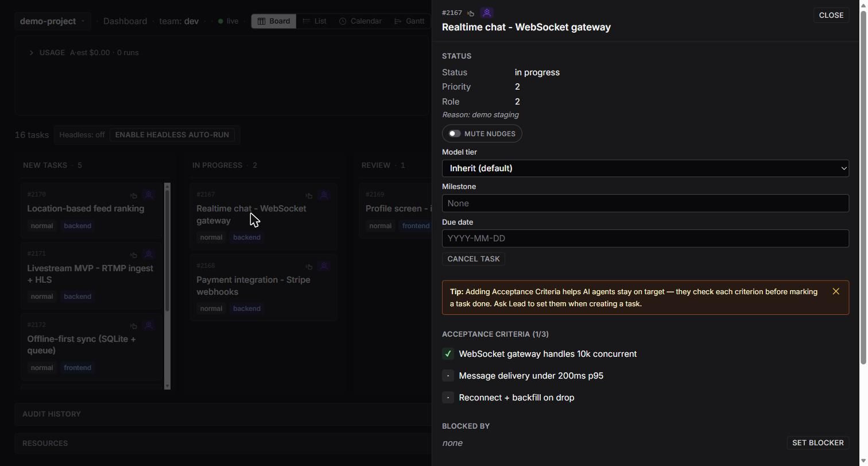Check Reconnect + backfill on drop criterion
This screenshot has width=868, height=466.
click(x=448, y=398)
